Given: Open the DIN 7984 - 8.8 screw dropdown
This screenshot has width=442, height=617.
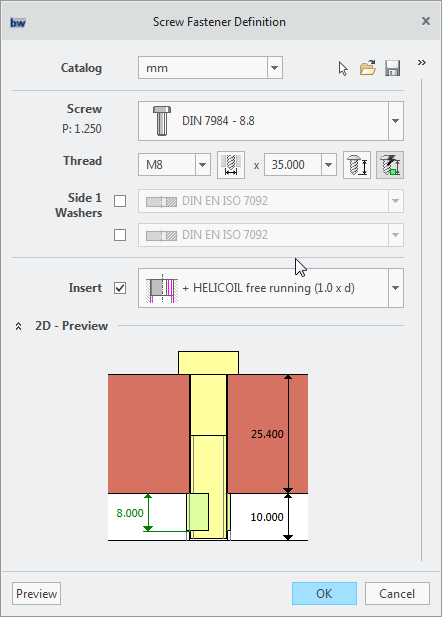Looking at the screenshot, I should pyautogui.click(x=396, y=121).
